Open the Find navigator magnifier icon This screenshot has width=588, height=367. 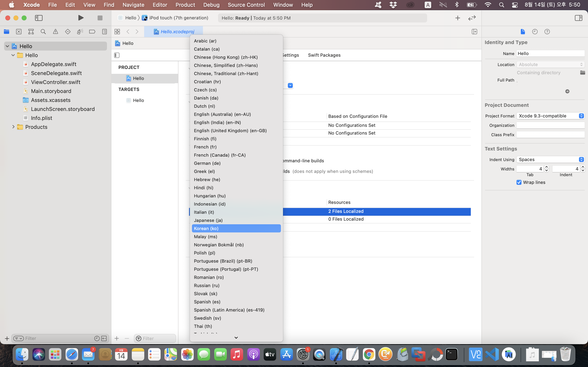click(43, 32)
